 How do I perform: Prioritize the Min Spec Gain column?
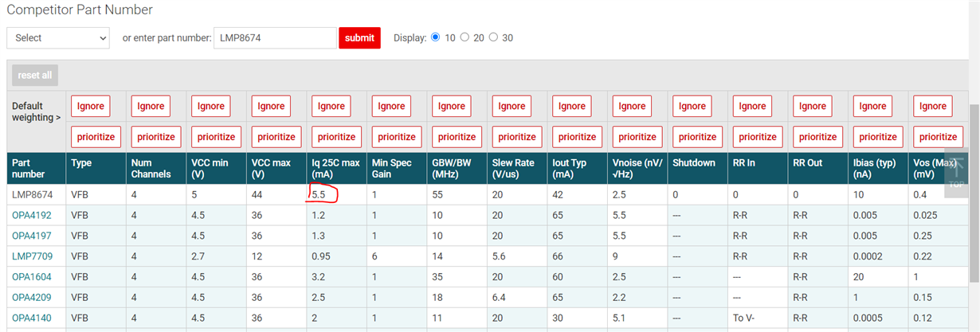click(397, 136)
